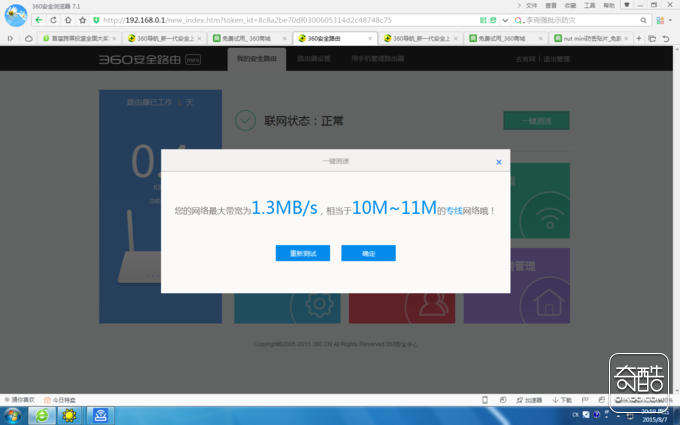Open the 文件 menu

click(x=531, y=6)
